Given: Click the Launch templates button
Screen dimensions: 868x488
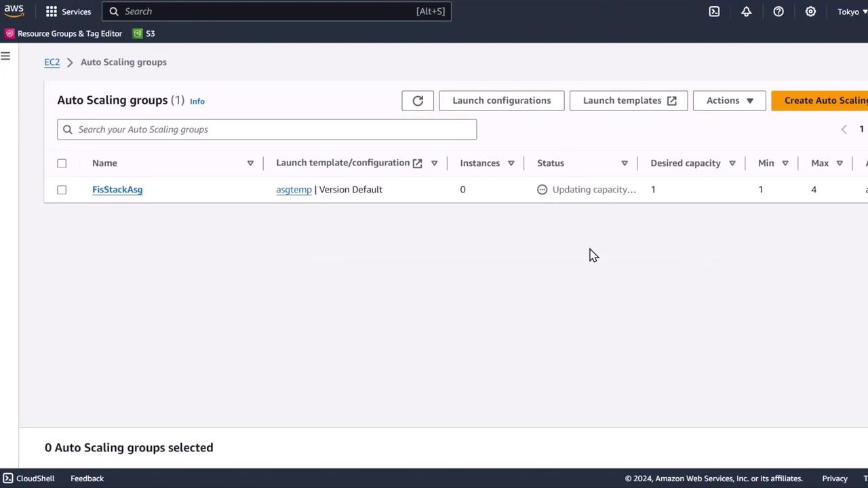Looking at the screenshot, I should 629,100.
